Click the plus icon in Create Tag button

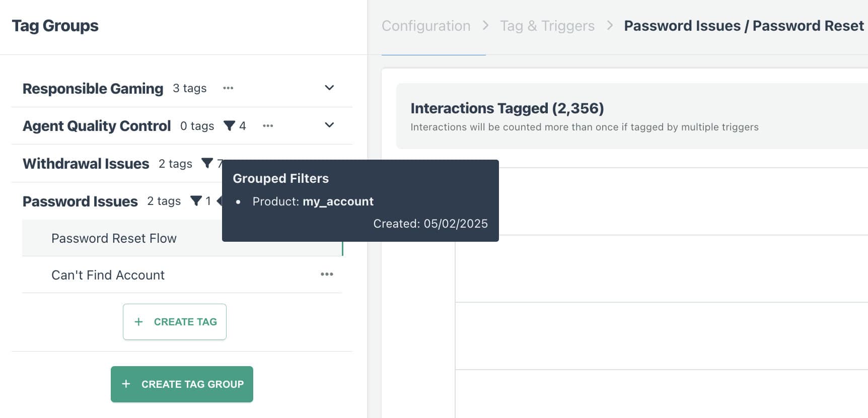pyautogui.click(x=138, y=322)
